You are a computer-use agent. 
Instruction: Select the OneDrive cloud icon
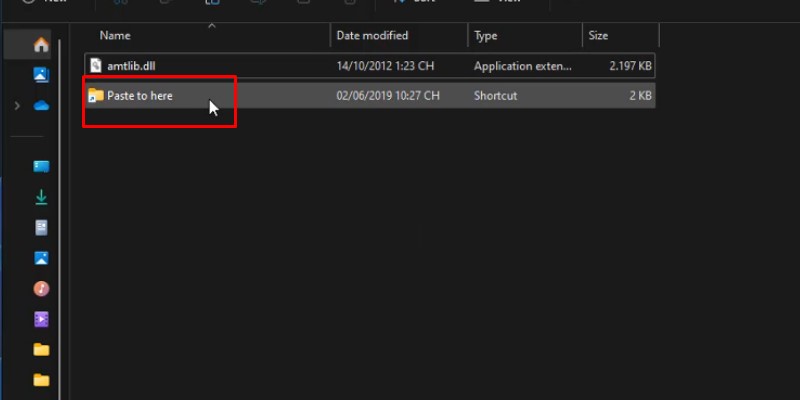41,105
